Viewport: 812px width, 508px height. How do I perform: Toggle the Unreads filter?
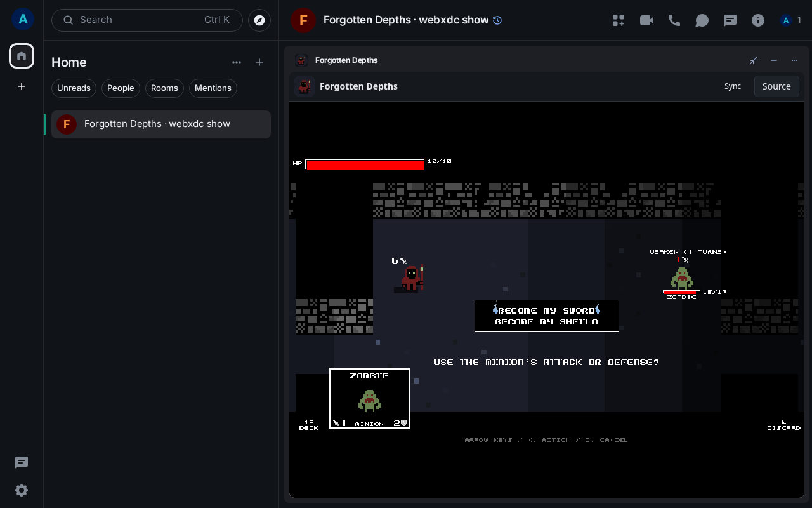[x=74, y=88]
